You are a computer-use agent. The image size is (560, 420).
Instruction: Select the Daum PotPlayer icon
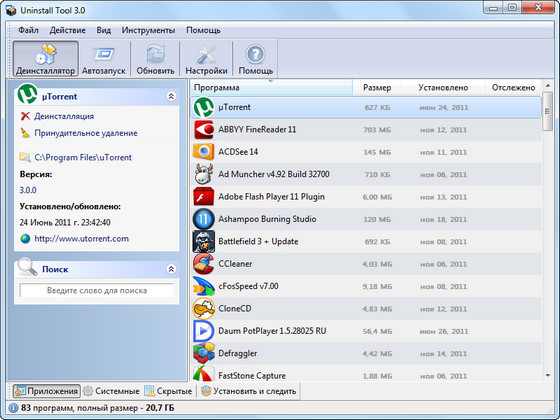point(204,331)
